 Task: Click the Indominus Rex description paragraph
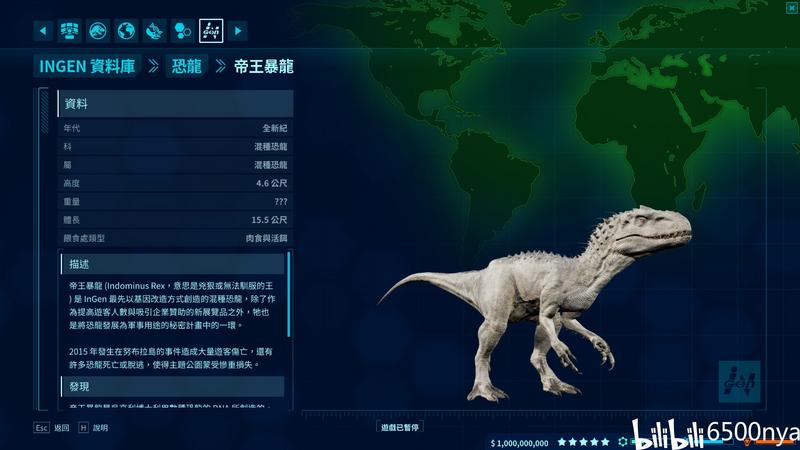click(172, 305)
